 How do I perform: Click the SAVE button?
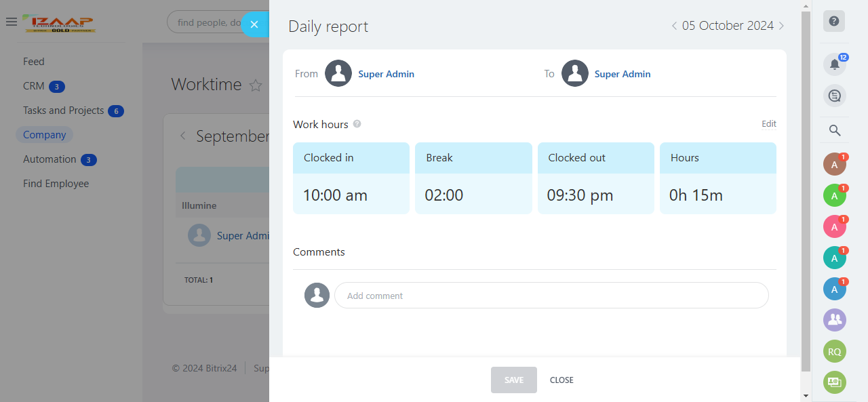[513, 380]
